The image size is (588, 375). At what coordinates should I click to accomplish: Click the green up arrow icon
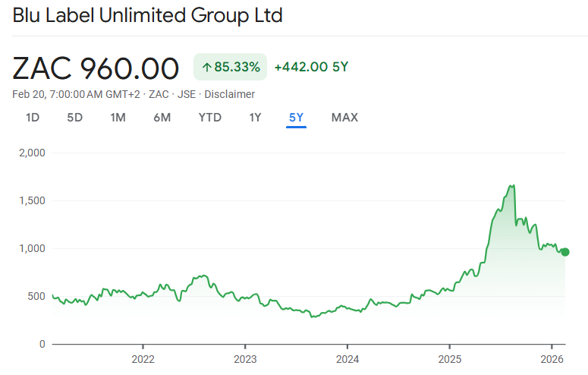pos(206,68)
